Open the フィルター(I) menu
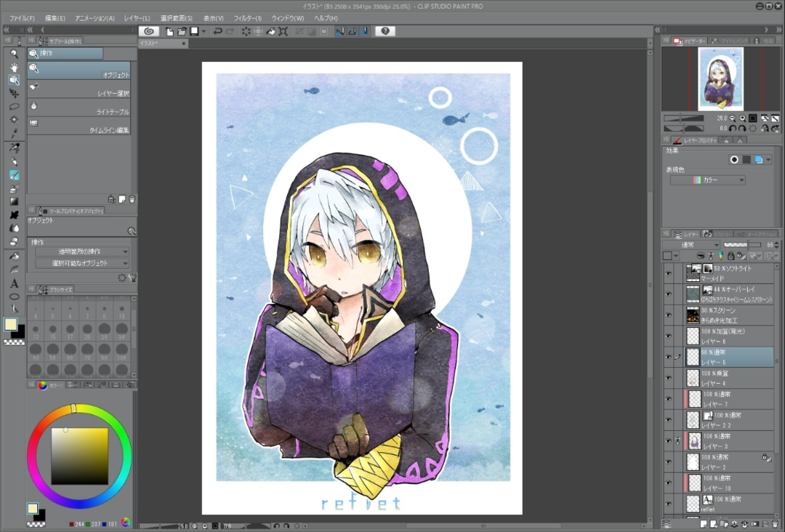785x532 pixels. click(x=248, y=17)
